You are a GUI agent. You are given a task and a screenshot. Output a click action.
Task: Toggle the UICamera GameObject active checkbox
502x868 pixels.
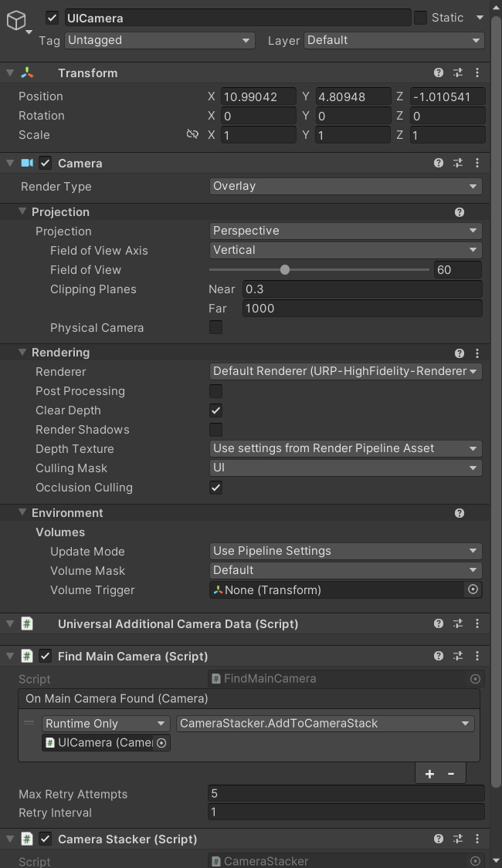52,18
